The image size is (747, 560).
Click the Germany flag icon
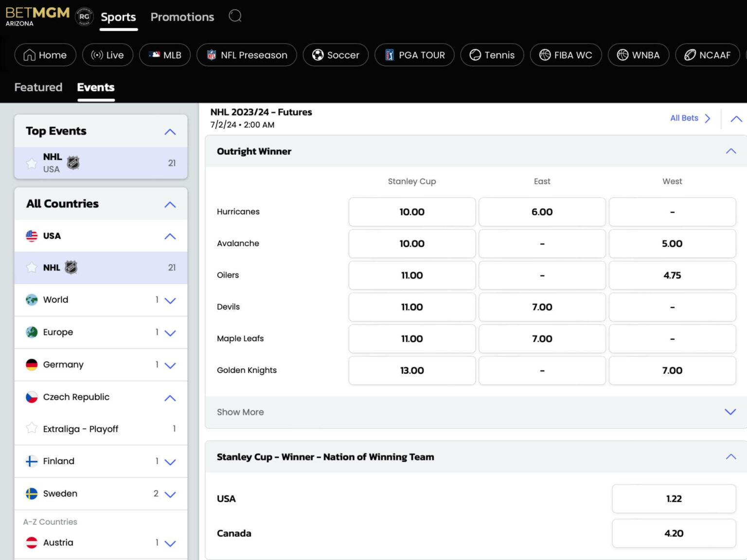tap(32, 365)
